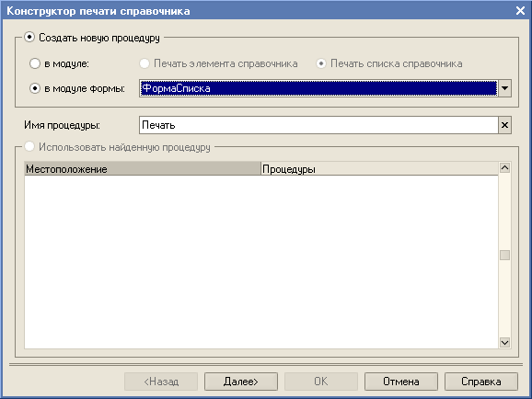Open the ФормаСписка dropdown arrow
Viewport: 532px width, 399px height.
click(505, 88)
